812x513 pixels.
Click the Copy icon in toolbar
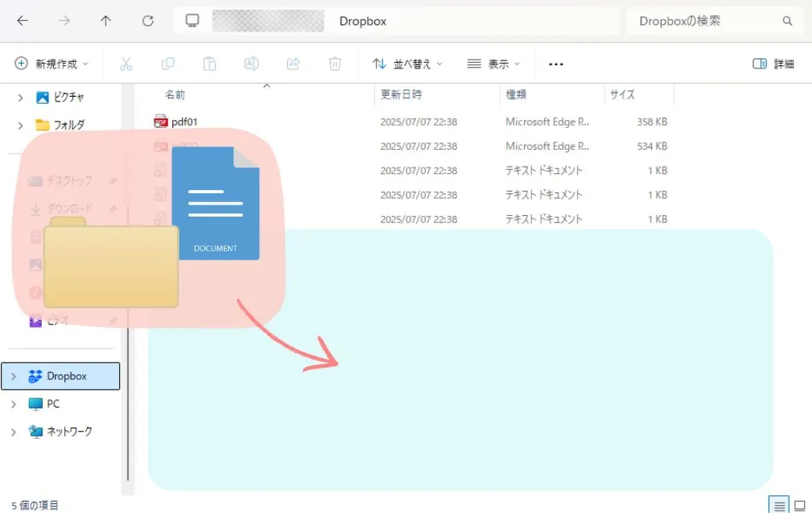tap(167, 64)
